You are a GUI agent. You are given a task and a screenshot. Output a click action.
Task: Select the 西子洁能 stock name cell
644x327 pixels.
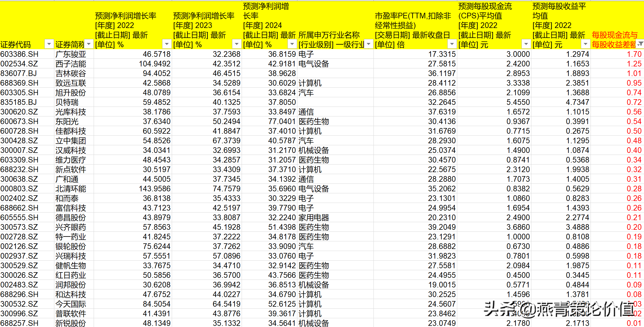tap(71, 64)
